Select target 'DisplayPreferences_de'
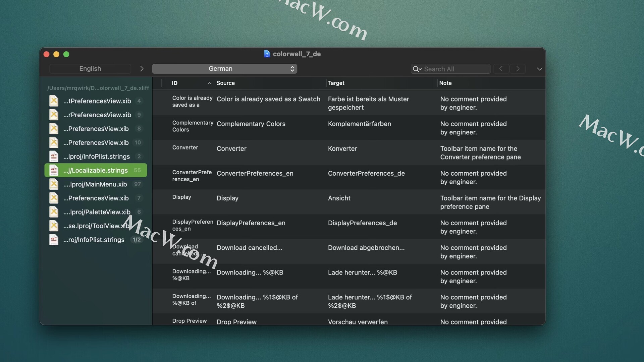 tap(362, 223)
